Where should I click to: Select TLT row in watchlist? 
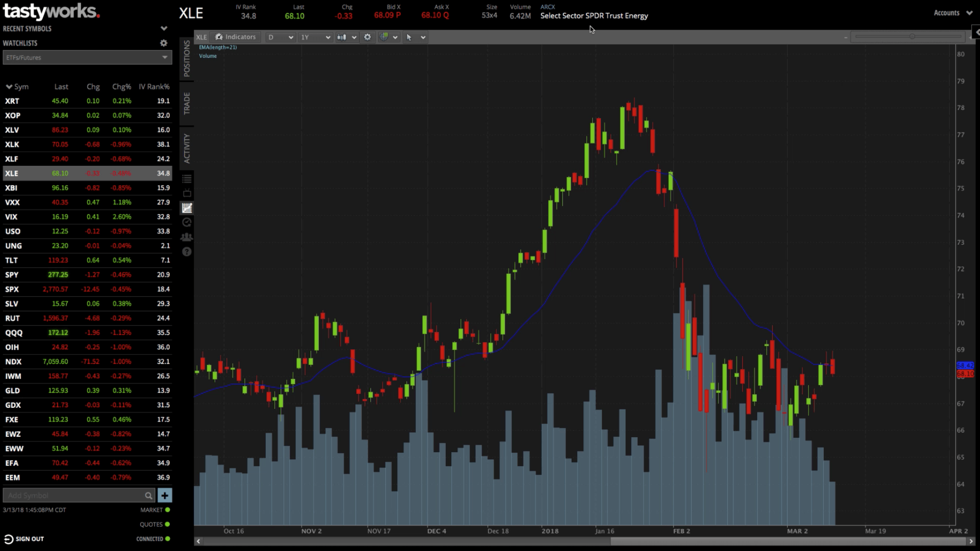(87, 260)
